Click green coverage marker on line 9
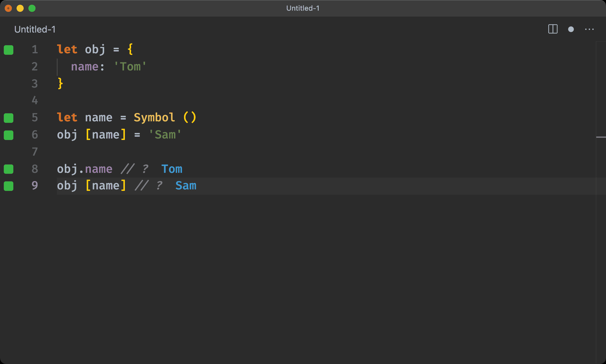Image resolution: width=606 pixels, height=364 pixels. coord(9,186)
